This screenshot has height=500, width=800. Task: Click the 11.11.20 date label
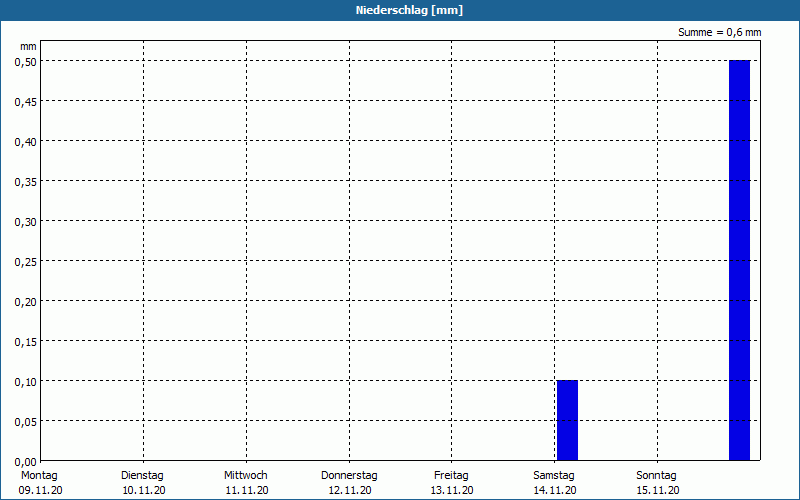tap(247, 490)
